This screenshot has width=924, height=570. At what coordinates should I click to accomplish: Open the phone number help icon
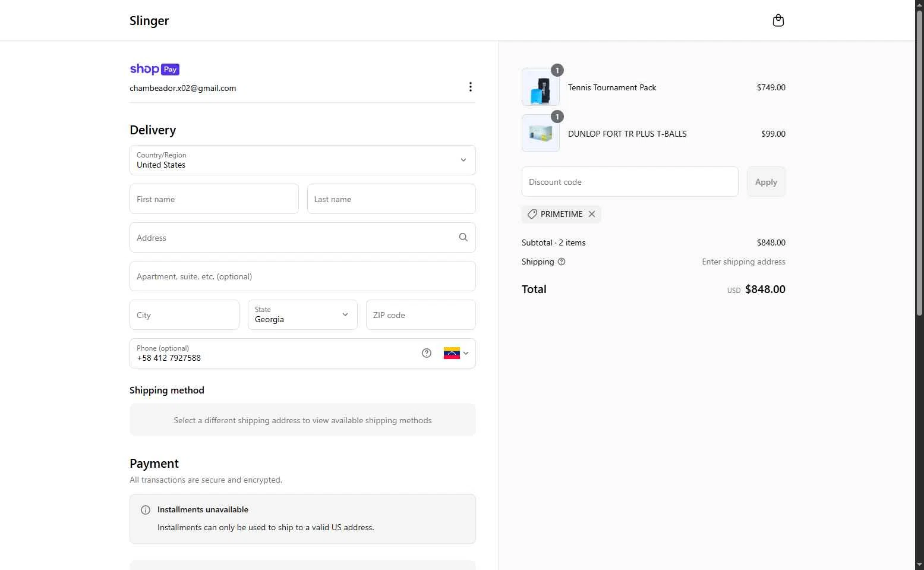pyautogui.click(x=426, y=353)
